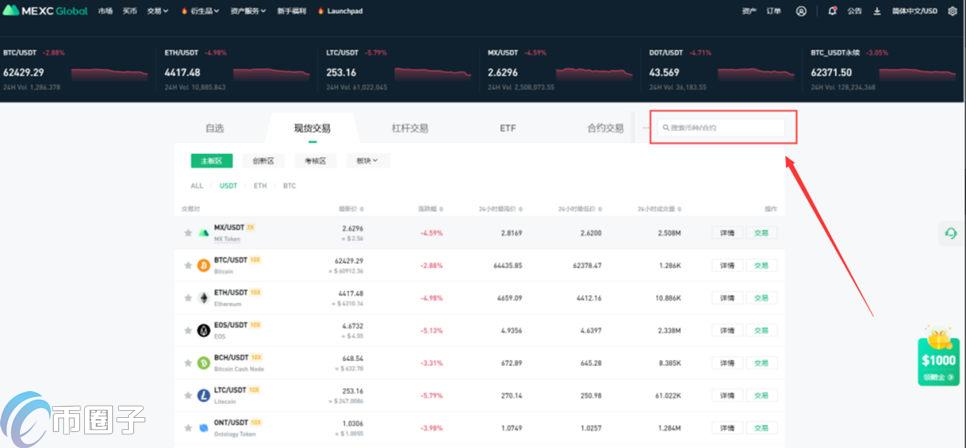Expand the 衍生品 dropdown menu
Image resolution: width=966 pixels, height=448 pixels.
(x=201, y=11)
